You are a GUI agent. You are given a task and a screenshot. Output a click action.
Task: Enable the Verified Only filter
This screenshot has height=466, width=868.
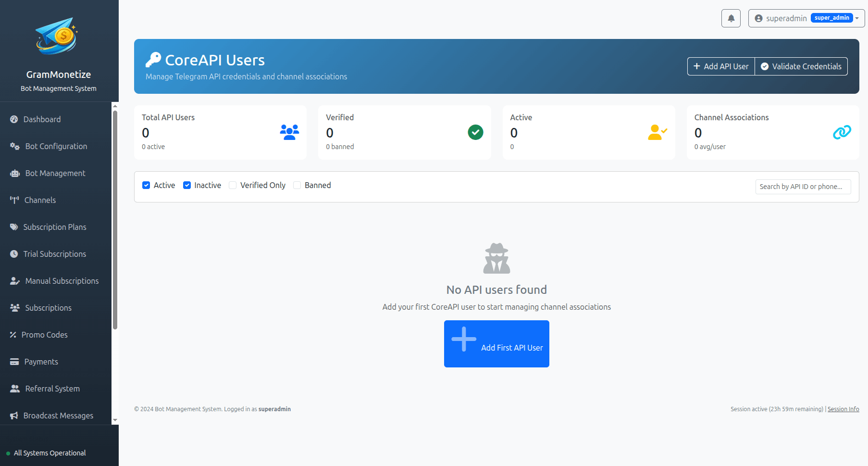point(233,185)
